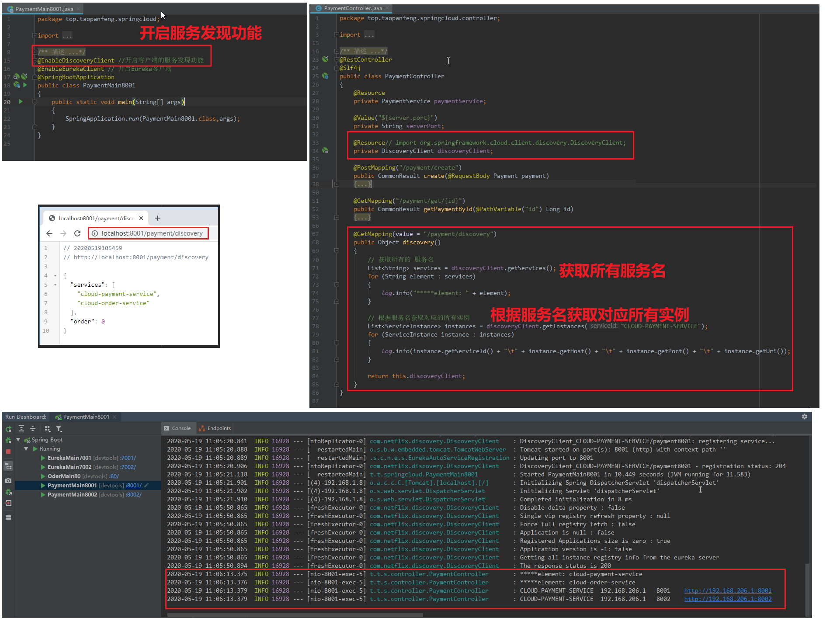Close the PaymentController.java editor tab
The image size is (840, 632).
pyautogui.click(x=387, y=8)
